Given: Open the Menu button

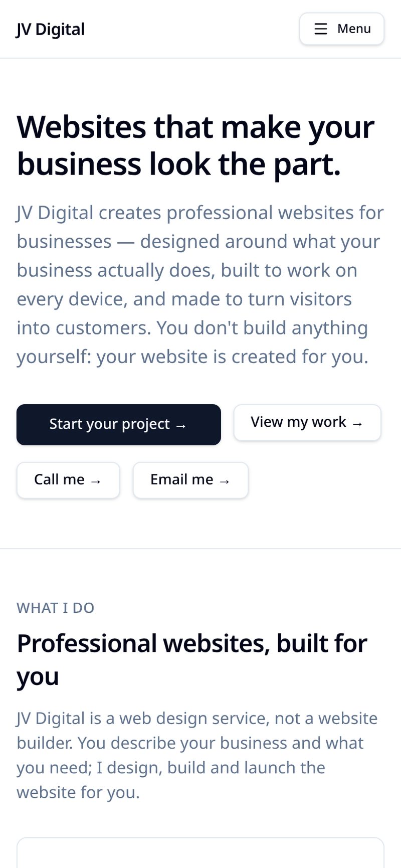Looking at the screenshot, I should pos(342,29).
